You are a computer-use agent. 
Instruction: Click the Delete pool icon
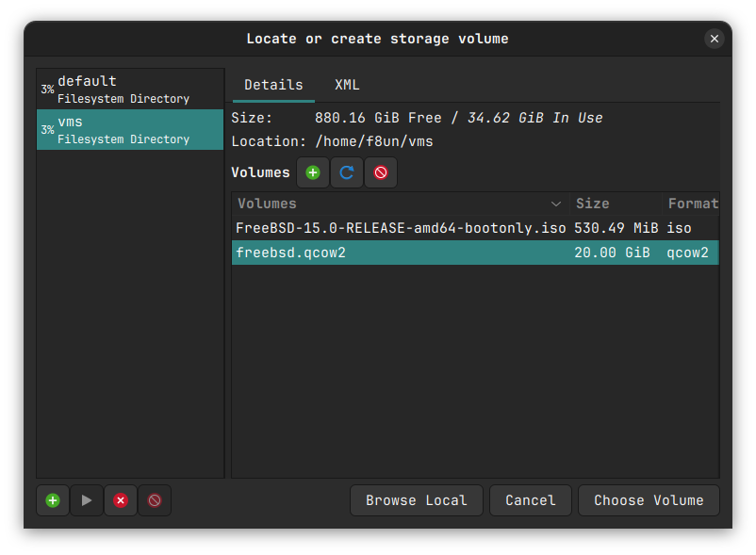tap(155, 500)
